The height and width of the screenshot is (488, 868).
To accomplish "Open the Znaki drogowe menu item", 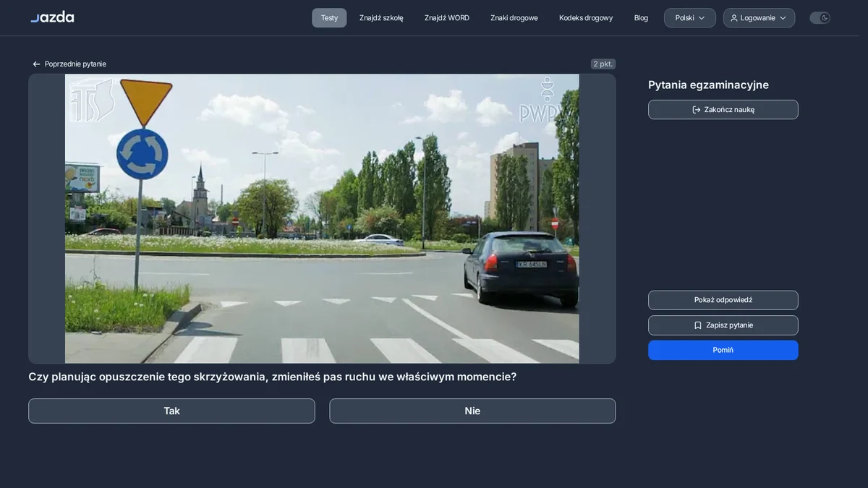I will (514, 18).
